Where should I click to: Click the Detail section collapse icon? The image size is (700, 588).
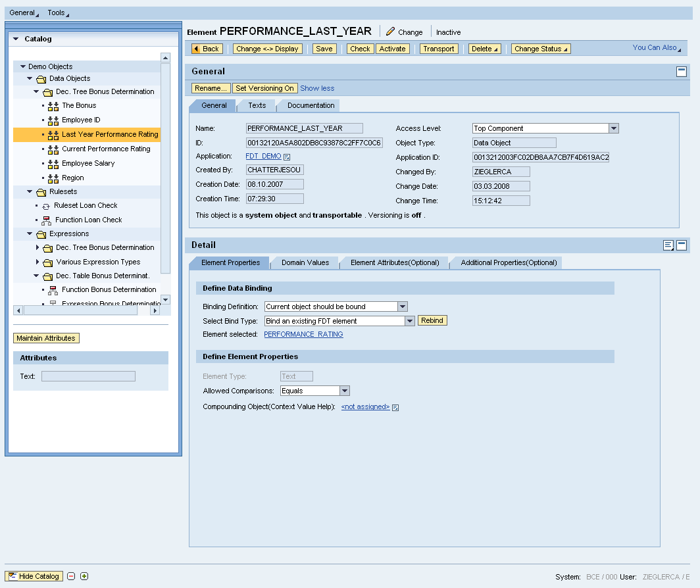tap(682, 245)
